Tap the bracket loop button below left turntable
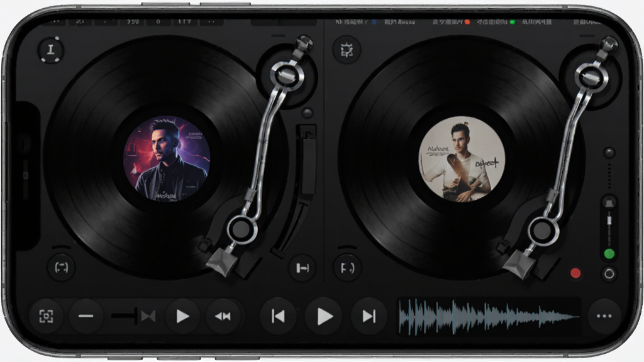The image size is (644, 362). [x=61, y=268]
